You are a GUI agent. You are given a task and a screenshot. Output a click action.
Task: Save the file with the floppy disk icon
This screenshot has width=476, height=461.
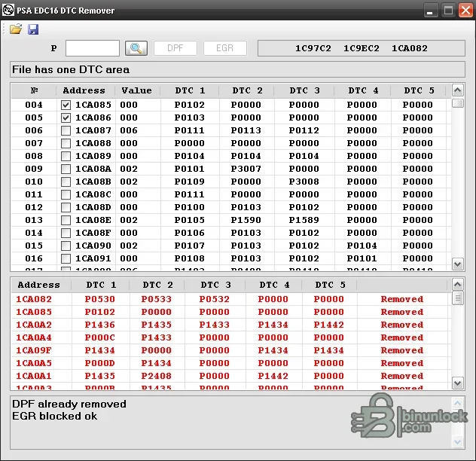click(x=33, y=29)
